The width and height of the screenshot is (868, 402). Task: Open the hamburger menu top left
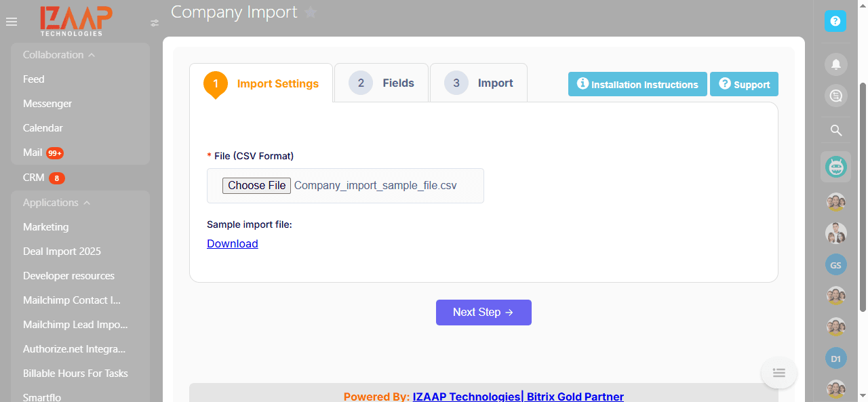click(x=11, y=21)
